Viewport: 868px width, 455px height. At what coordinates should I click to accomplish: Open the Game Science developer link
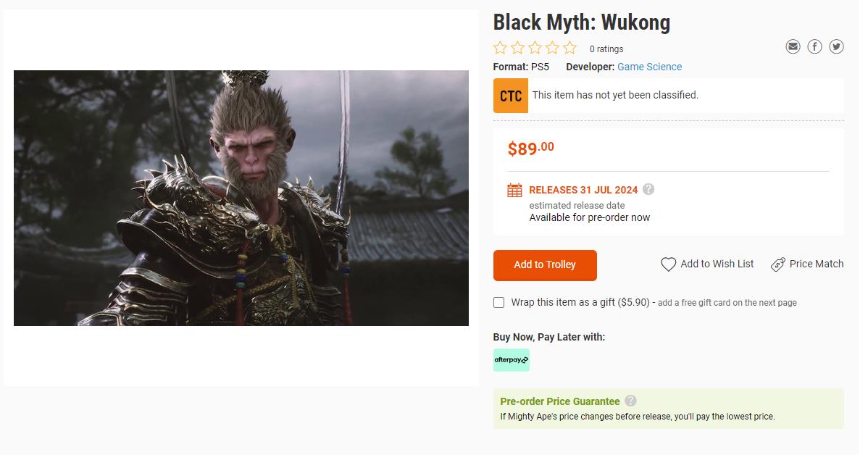tap(649, 67)
